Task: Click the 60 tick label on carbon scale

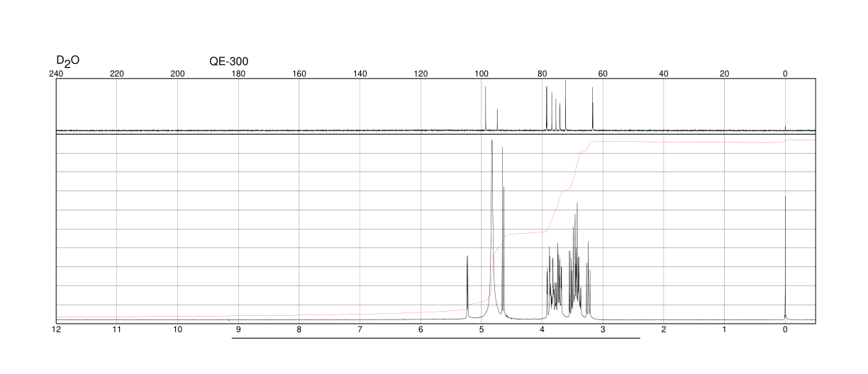Action: point(603,74)
